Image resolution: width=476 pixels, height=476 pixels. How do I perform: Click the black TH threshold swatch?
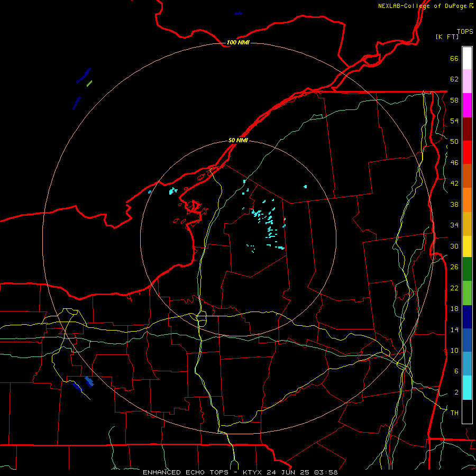pos(467,411)
